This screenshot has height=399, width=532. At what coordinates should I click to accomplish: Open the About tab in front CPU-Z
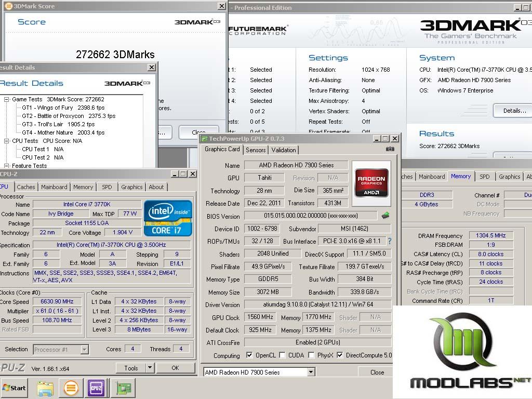click(156, 187)
